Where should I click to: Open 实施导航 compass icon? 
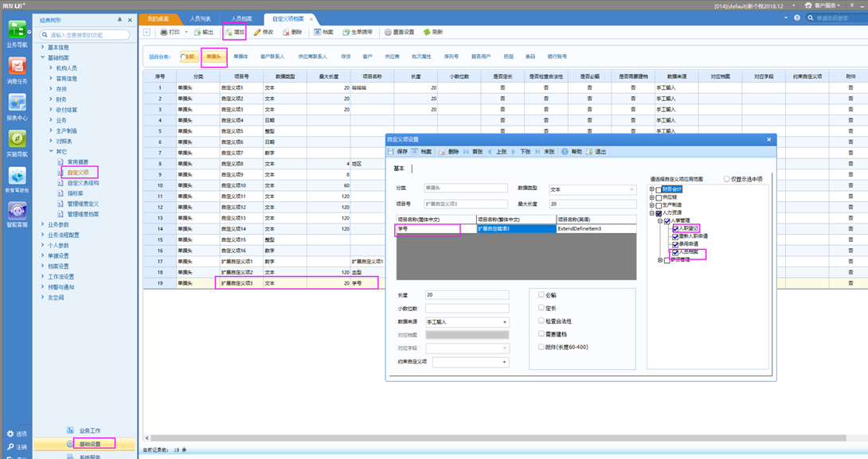pos(17,144)
